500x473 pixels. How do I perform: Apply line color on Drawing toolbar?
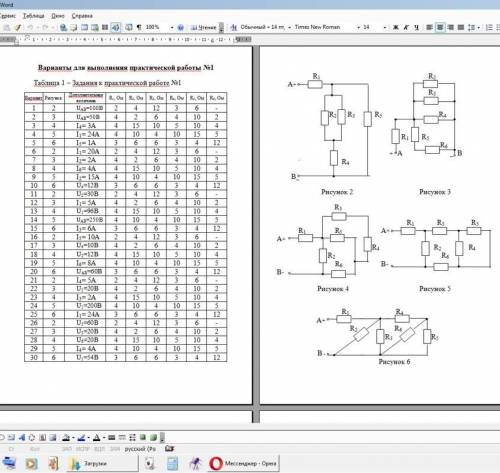[81, 437]
